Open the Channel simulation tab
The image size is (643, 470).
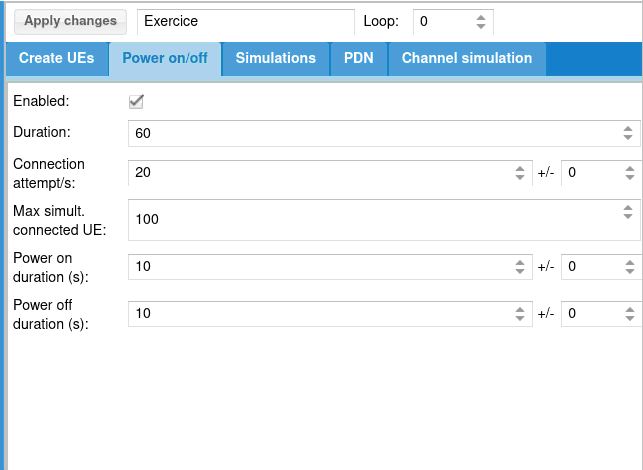click(467, 58)
